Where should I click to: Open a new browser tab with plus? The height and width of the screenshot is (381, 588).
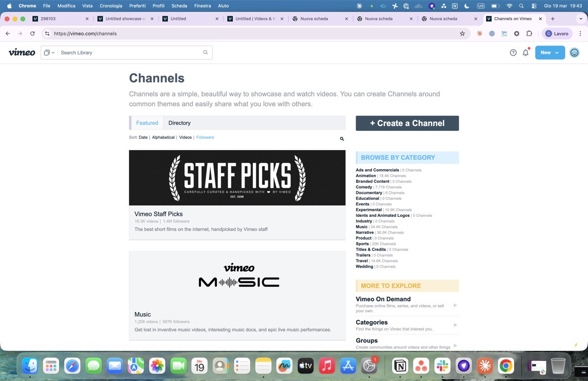tap(553, 19)
